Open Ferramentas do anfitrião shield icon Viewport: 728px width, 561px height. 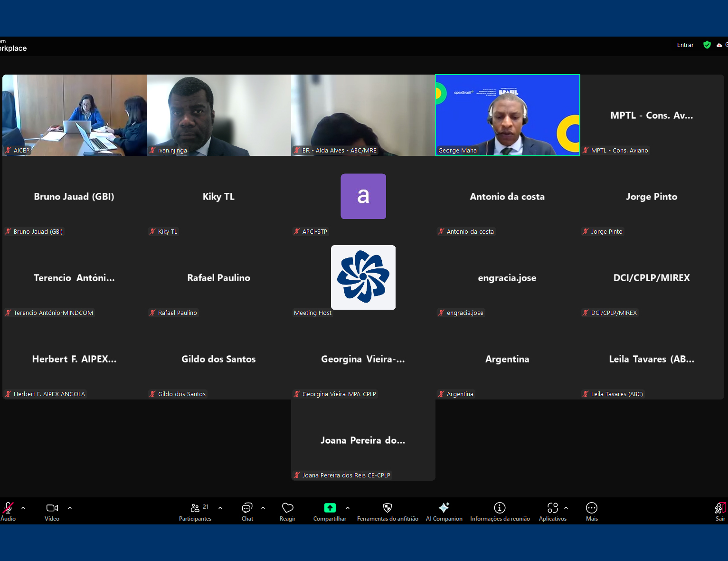388,508
